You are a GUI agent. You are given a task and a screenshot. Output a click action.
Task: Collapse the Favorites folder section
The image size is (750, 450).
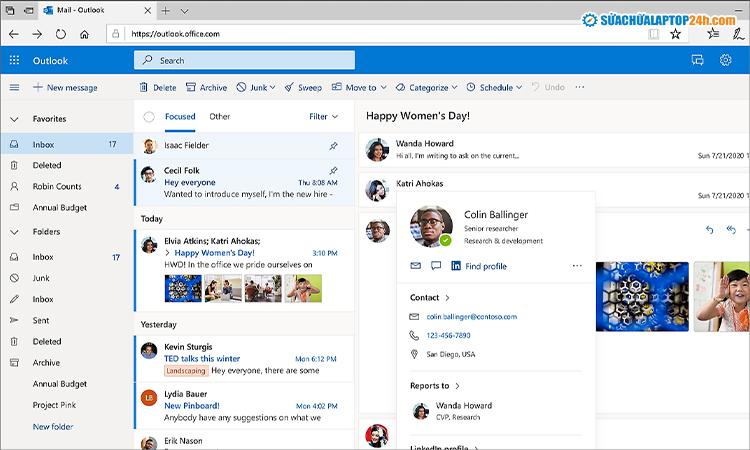pos(14,119)
